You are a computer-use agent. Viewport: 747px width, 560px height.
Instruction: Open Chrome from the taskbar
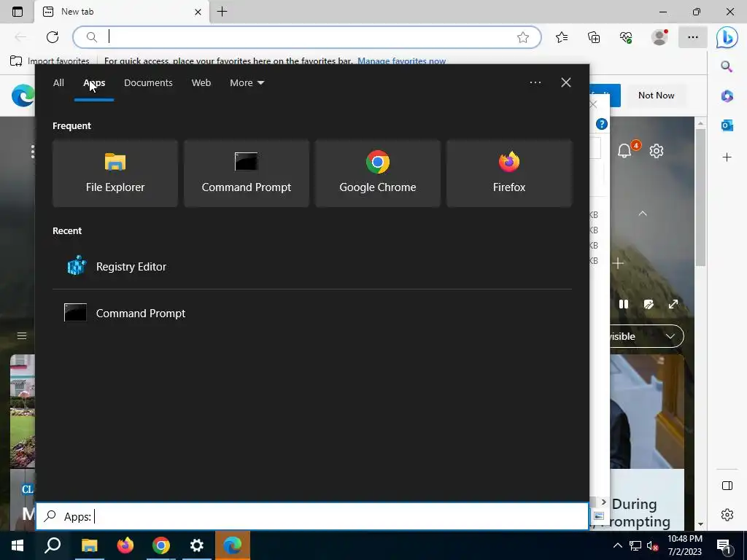[161, 545]
